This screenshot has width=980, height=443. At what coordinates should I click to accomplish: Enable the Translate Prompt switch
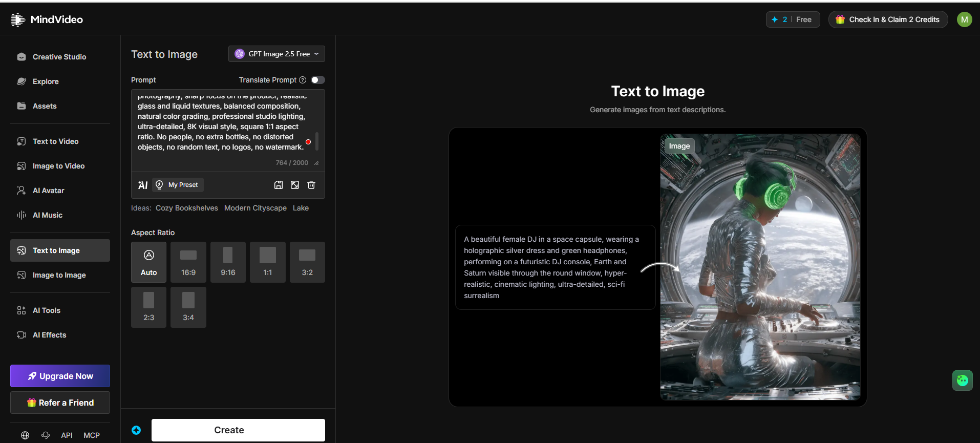click(x=318, y=80)
